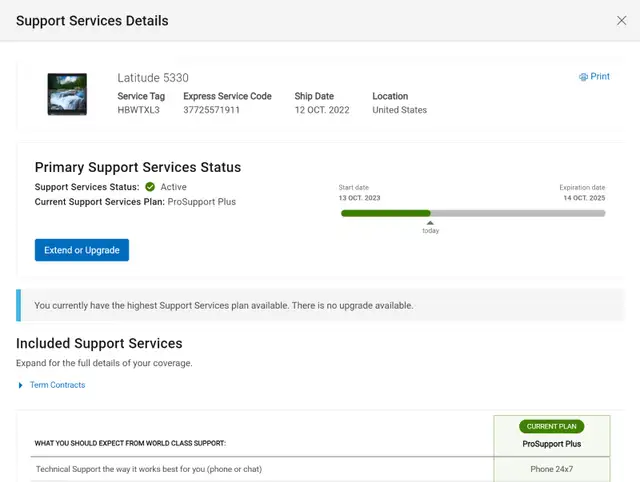Screen dimensions: 640x482
Task: Click the start date 13 OCT. 2023
Action: point(359,198)
